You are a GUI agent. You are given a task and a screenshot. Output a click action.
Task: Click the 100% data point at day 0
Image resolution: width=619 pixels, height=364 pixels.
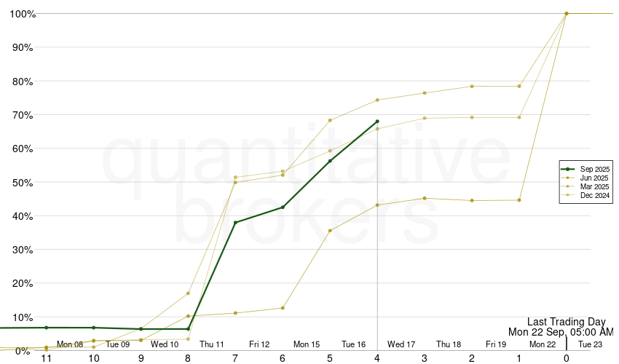point(567,13)
